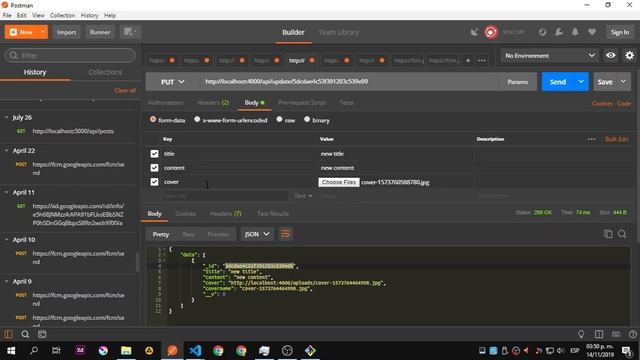Click the Runner button

coord(100,32)
